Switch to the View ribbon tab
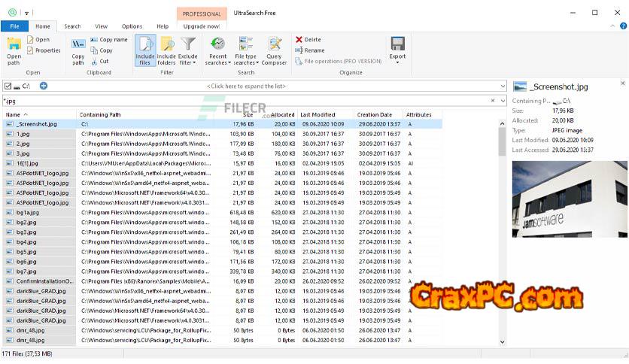Image resolution: width=629 pixels, height=364 pixels. (x=101, y=26)
